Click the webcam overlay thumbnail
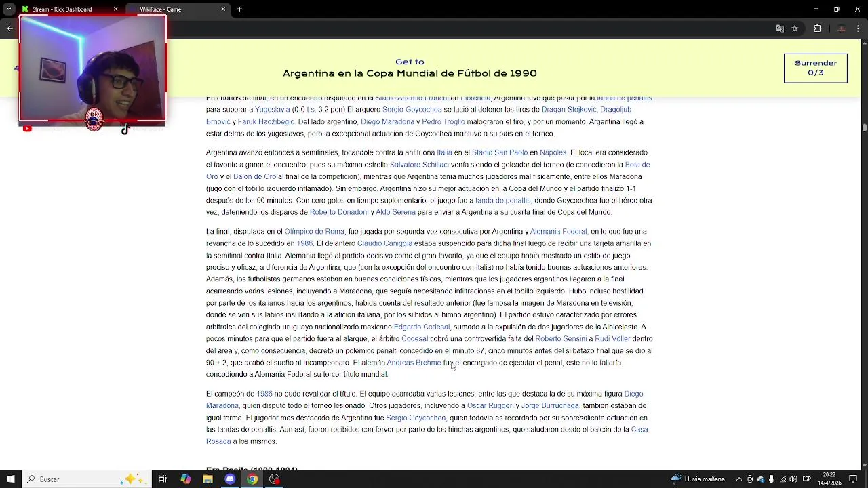Screen dimensions: 868x488 click(x=93, y=68)
